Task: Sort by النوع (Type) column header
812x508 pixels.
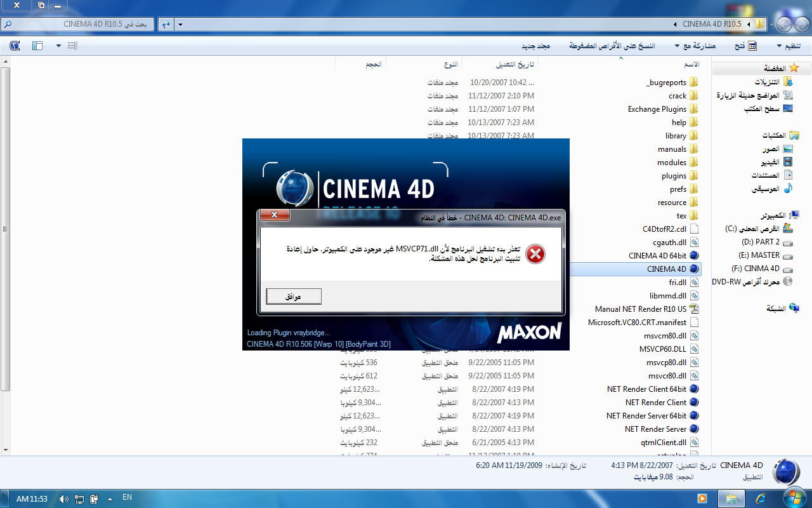Action: pyautogui.click(x=450, y=64)
